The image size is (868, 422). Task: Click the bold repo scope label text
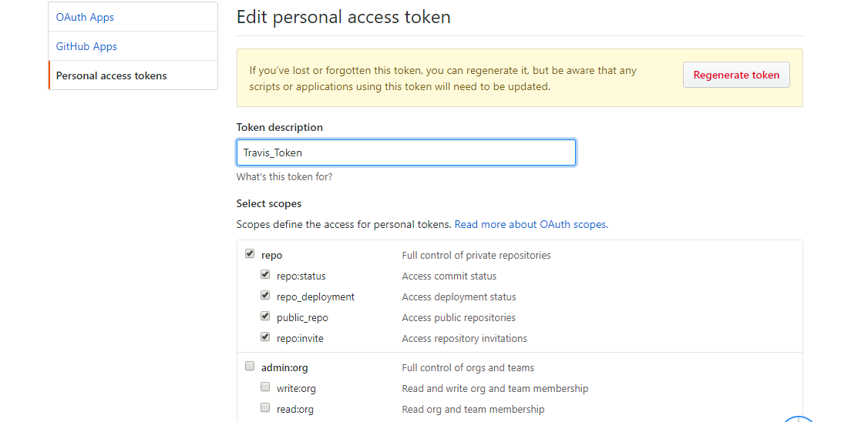click(272, 255)
